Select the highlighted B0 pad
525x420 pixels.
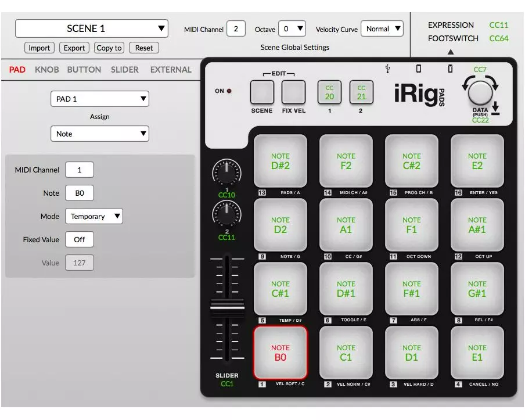[280, 352]
